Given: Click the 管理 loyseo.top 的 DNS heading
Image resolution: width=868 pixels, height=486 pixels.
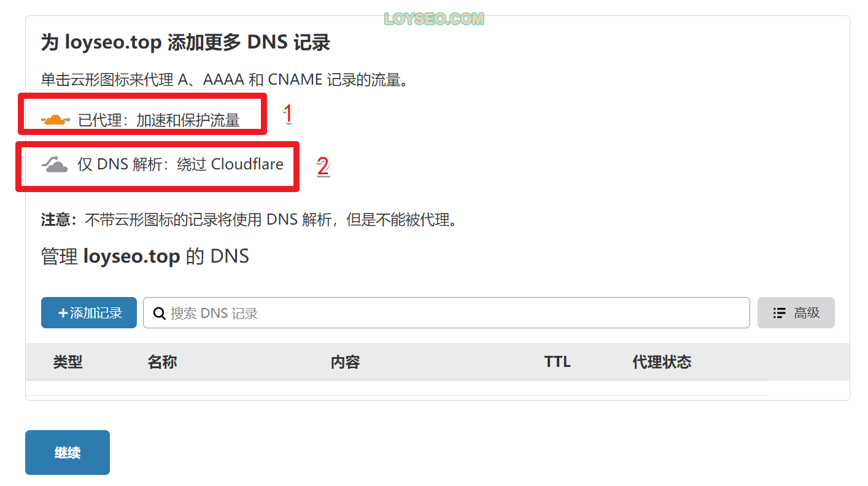Looking at the screenshot, I should (145, 256).
